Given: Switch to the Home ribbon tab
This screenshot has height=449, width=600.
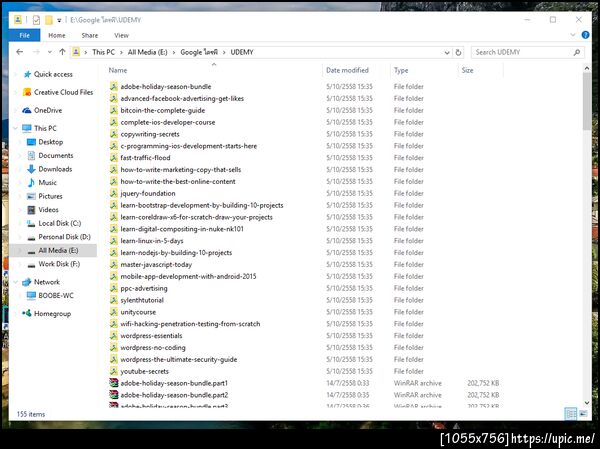Looking at the screenshot, I should click(x=57, y=35).
